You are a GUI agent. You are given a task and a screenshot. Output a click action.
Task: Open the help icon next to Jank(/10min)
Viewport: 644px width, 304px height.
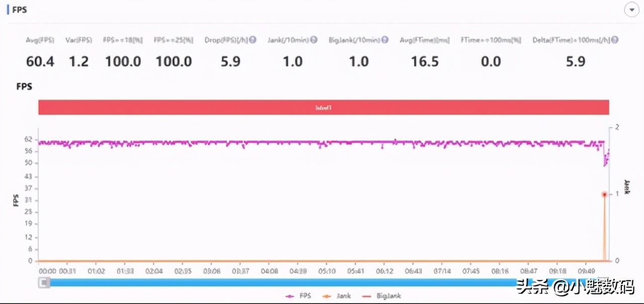click(x=313, y=40)
